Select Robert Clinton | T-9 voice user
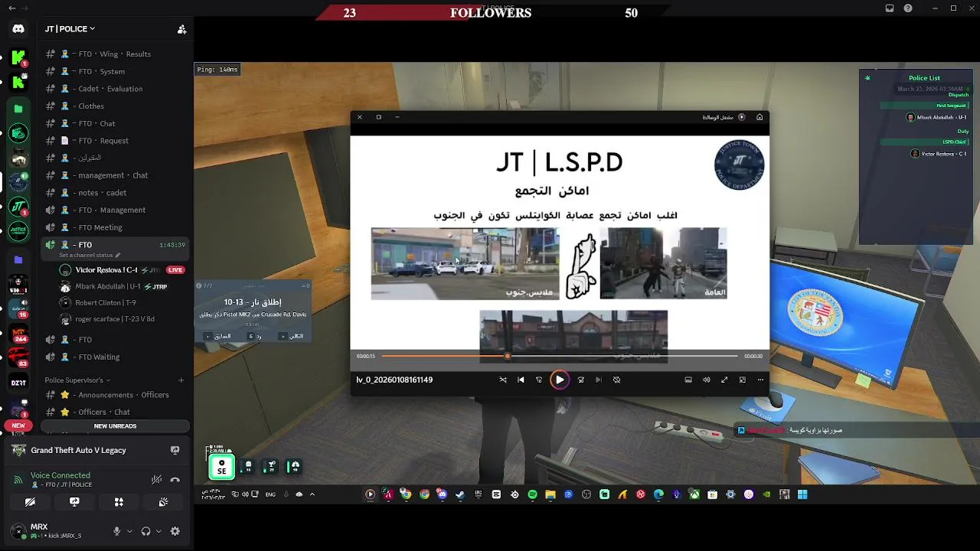Screen dimensions: 980x551 [x=122, y=302]
